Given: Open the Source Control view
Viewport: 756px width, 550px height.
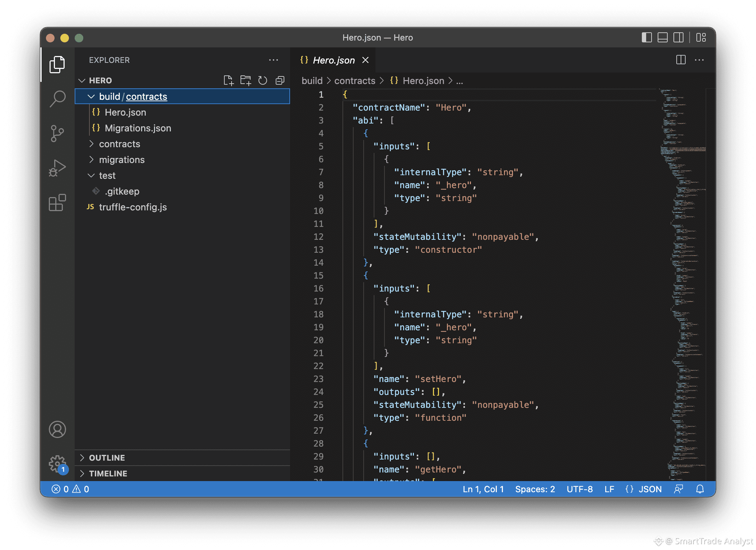Looking at the screenshot, I should 57,134.
